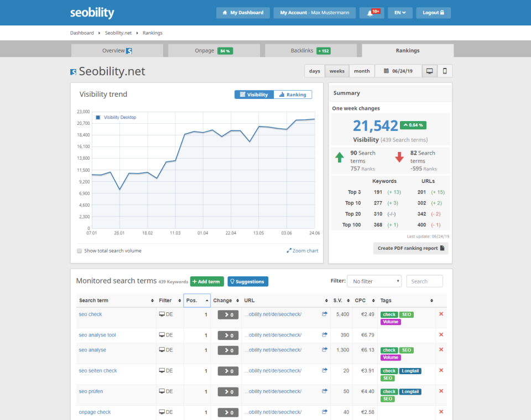The width and height of the screenshot is (531, 420).
Task: Open the external link for 'seo check'
Action: pos(325,314)
